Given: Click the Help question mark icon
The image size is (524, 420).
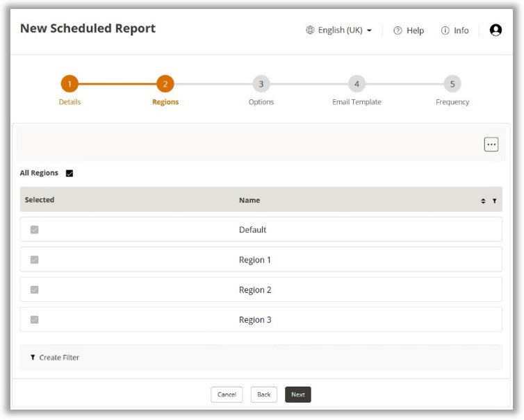Looking at the screenshot, I should 398,31.
